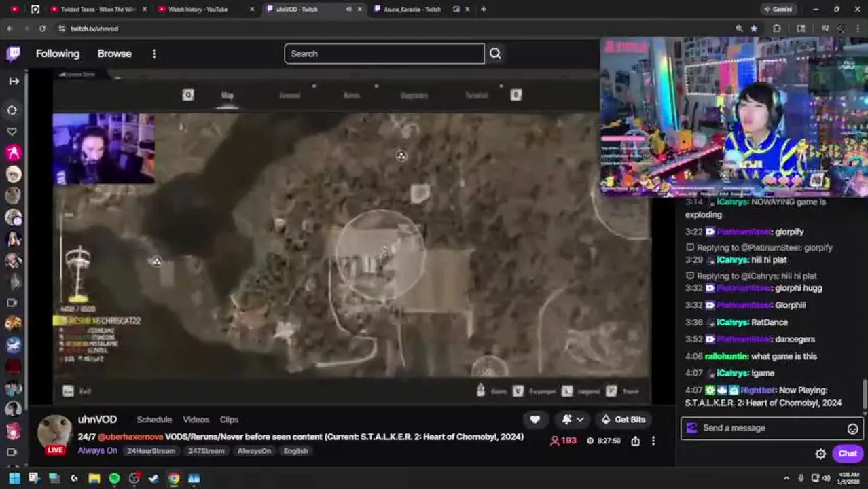Open the emote picker in chat

coord(853,429)
